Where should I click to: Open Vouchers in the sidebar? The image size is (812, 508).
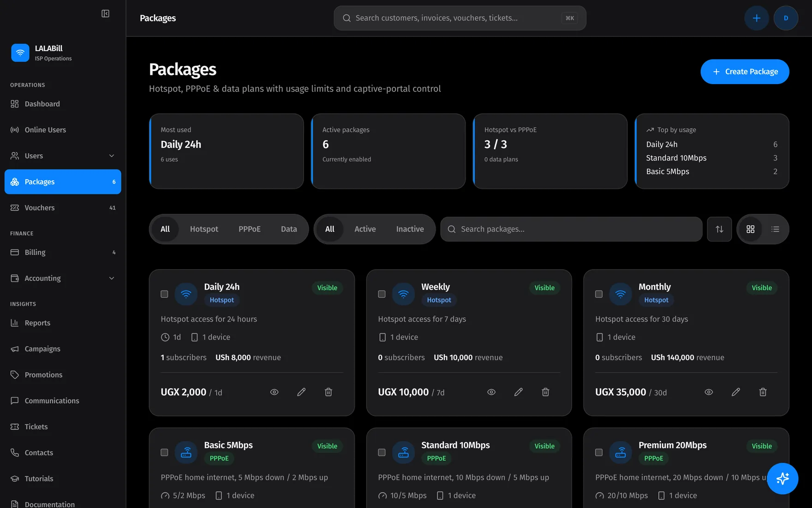[x=63, y=208]
